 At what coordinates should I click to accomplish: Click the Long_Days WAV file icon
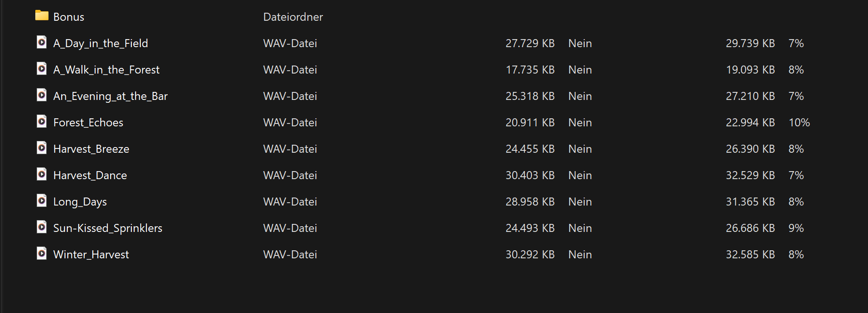click(x=42, y=201)
